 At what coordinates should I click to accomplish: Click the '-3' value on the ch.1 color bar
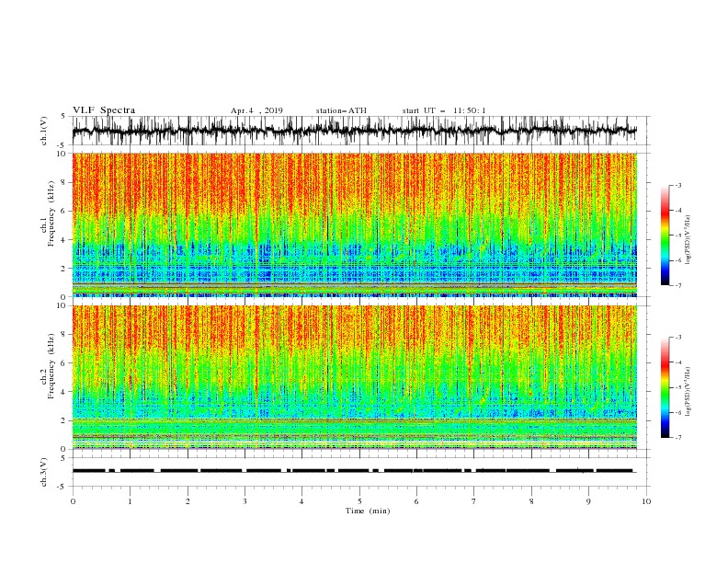click(677, 185)
